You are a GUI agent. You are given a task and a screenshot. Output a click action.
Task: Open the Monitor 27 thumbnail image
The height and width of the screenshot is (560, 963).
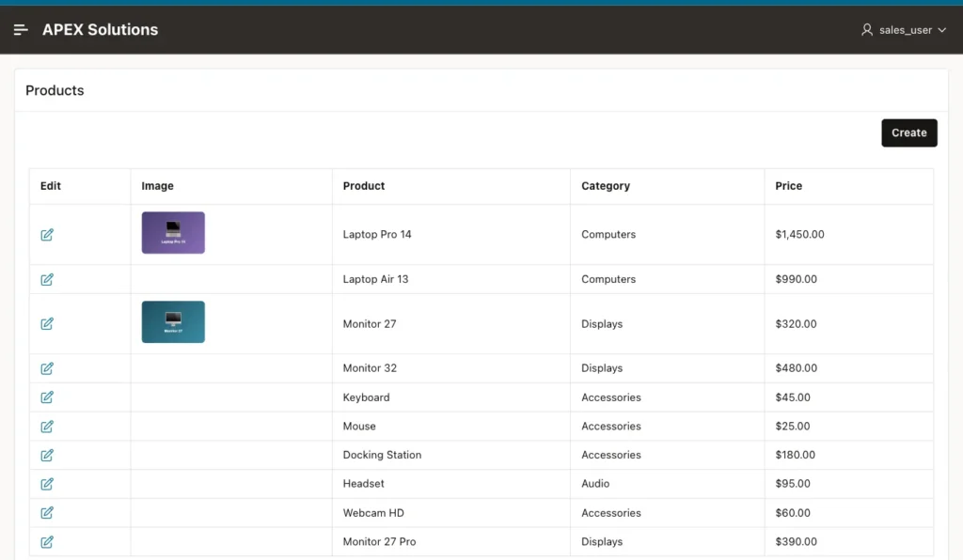coord(173,322)
